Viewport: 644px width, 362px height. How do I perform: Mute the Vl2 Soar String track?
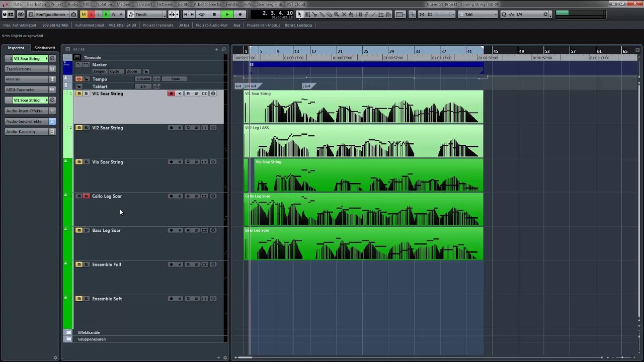pos(79,128)
